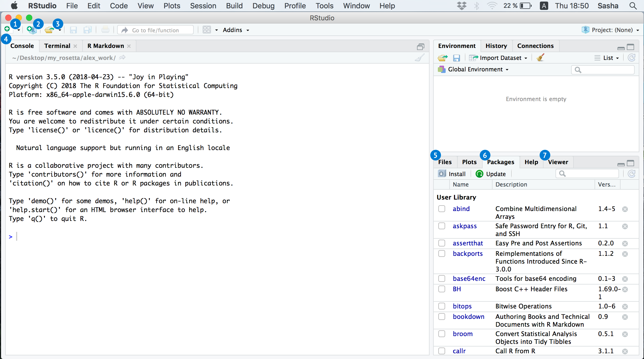Expand the Open File recent files arrow
The width and height of the screenshot is (644, 359).
pyautogui.click(x=60, y=30)
